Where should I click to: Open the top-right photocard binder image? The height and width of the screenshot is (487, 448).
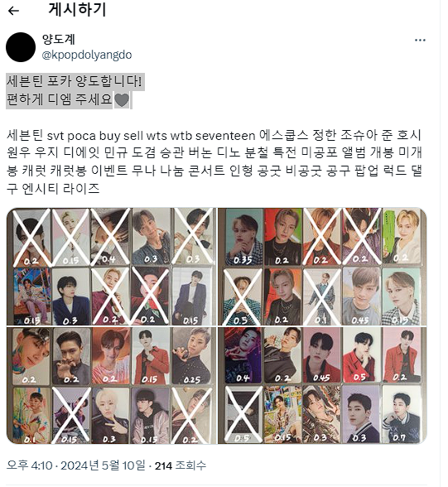(x=322, y=267)
